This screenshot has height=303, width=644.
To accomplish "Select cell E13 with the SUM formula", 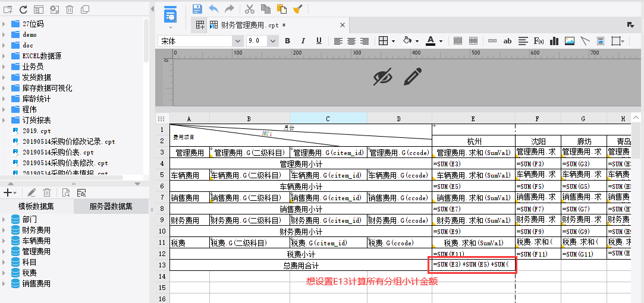I will [x=473, y=264].
